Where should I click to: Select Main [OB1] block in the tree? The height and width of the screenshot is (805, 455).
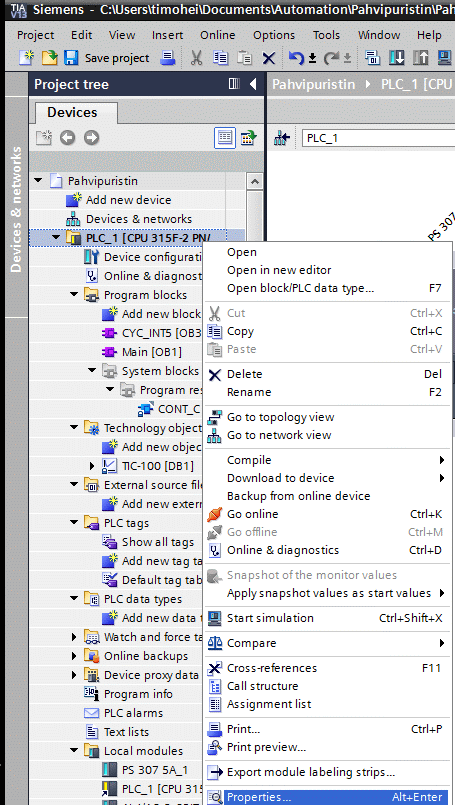click(151, 352)
